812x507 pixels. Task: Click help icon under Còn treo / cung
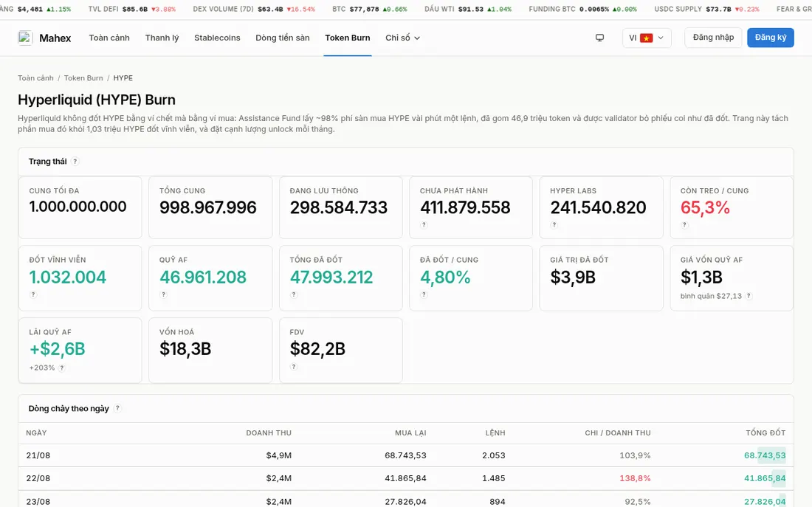tap(684, 225)
